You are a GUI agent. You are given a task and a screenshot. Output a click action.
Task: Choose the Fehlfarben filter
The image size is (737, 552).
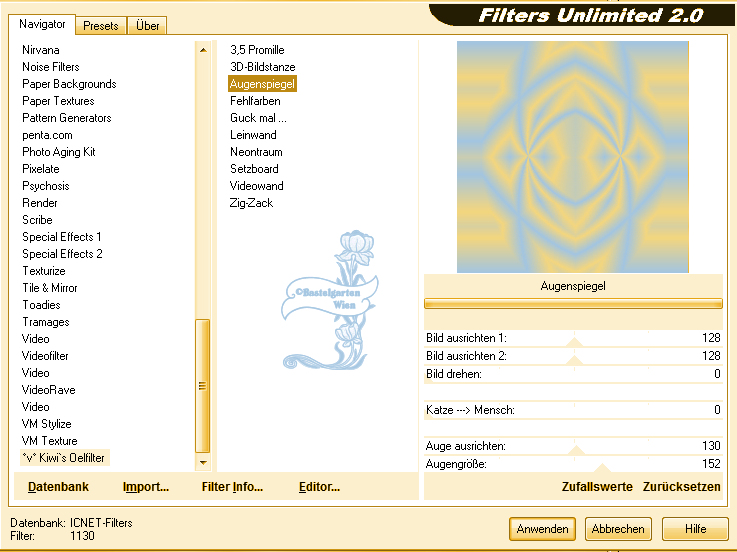[x=255, y=101]
